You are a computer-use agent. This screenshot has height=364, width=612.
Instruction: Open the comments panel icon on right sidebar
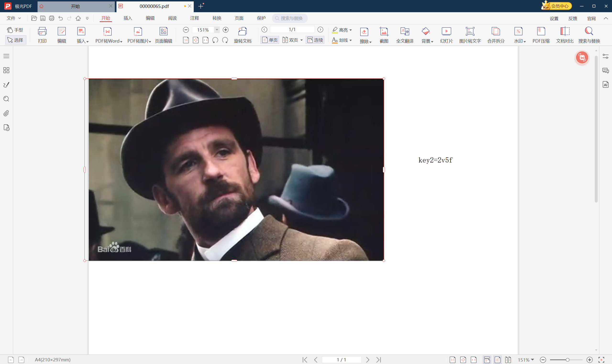pyautogui.click(x=606, y=71)
